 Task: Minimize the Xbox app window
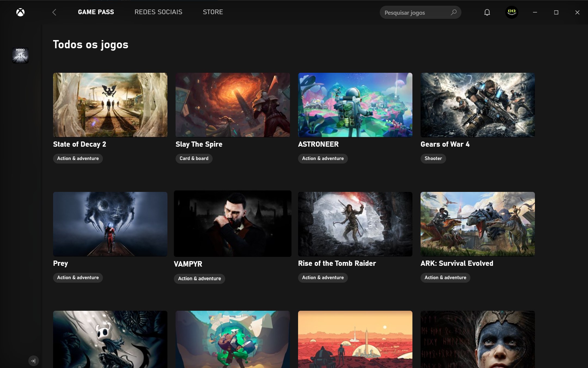pyautogui.click(x=535, y=12)
